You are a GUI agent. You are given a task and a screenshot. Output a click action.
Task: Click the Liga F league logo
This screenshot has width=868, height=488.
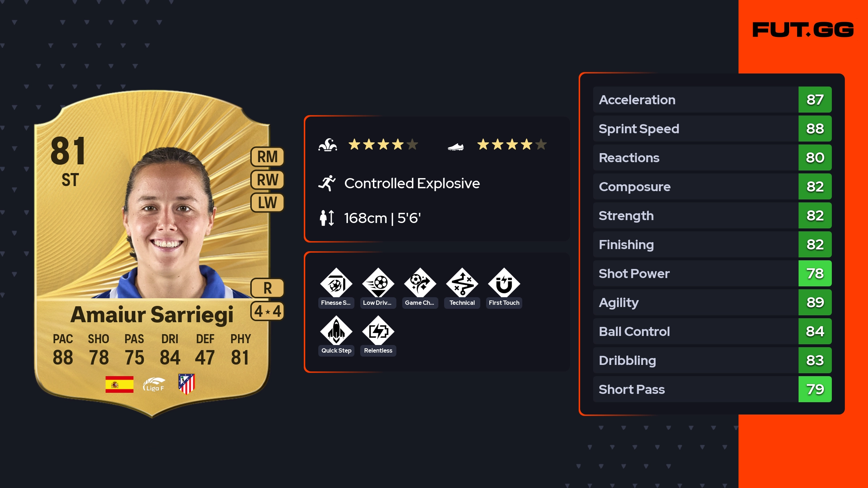tap(154, 384)
